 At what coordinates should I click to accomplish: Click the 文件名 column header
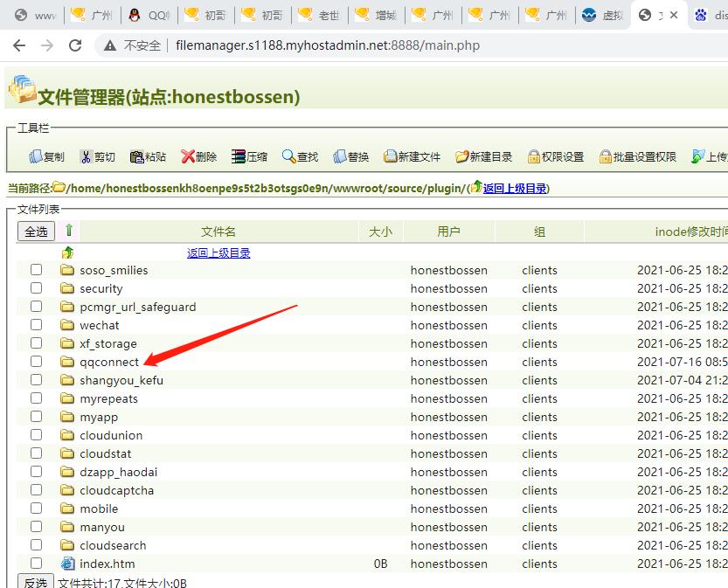[218, 232]
